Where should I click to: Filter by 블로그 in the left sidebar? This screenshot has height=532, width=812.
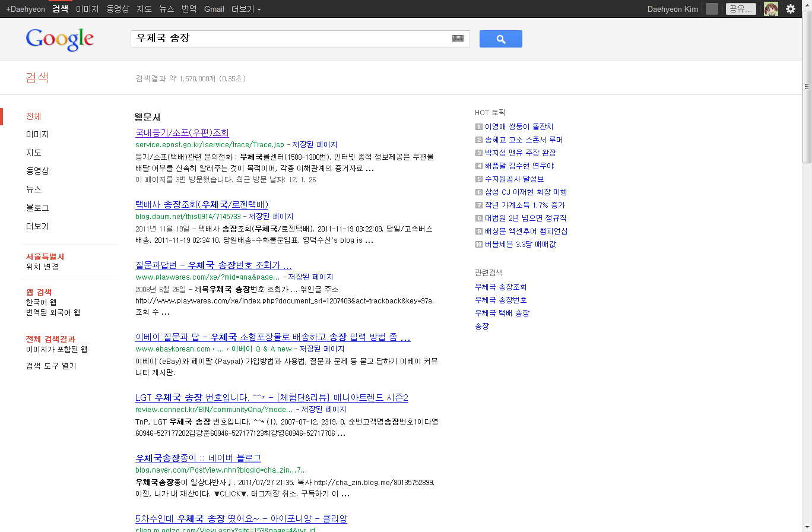click(37, 208)
